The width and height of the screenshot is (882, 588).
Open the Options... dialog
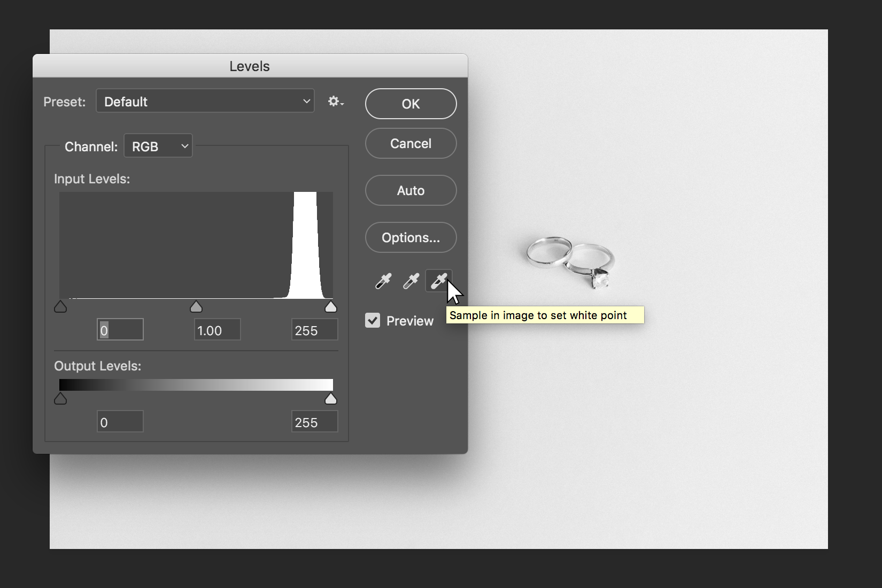411,238
